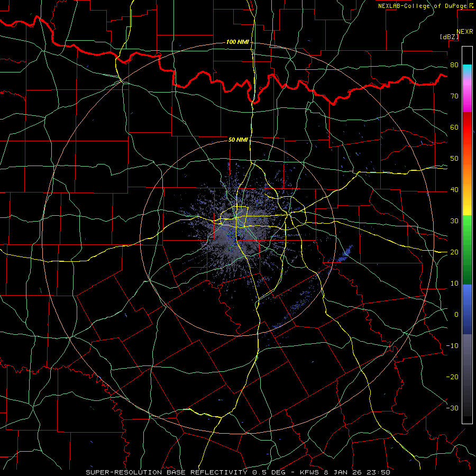
Task: Click the cyan top segment of color bar
Action: 467,69
